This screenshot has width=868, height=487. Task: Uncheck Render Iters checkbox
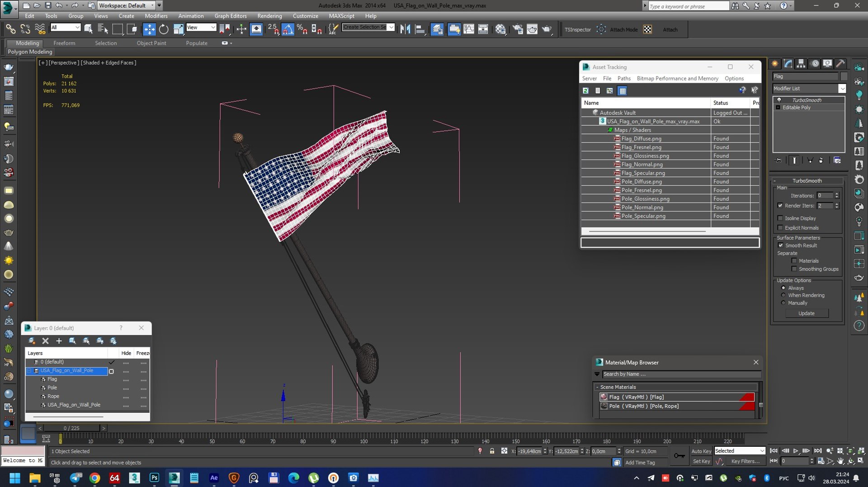(x=780, y=205)
